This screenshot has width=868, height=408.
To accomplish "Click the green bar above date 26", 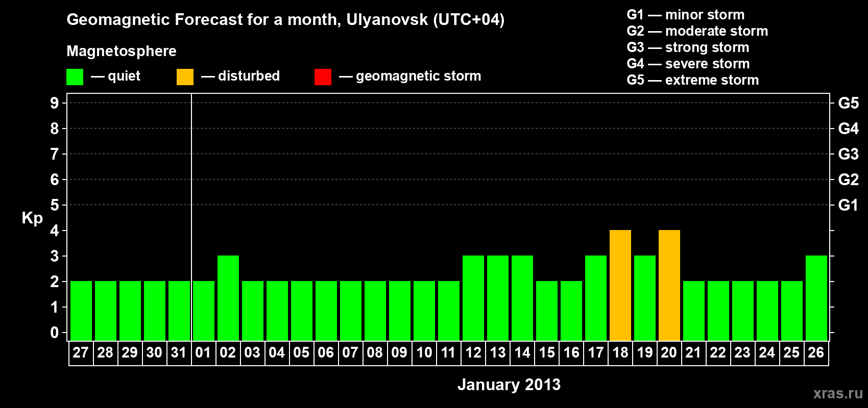I will [x=816, y=298].
